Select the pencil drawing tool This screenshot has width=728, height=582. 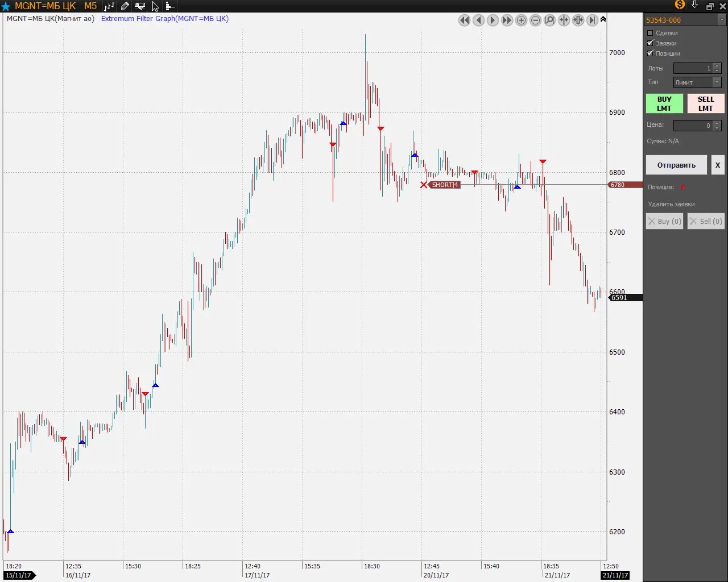pyautogui.click(x=125, y=6)
